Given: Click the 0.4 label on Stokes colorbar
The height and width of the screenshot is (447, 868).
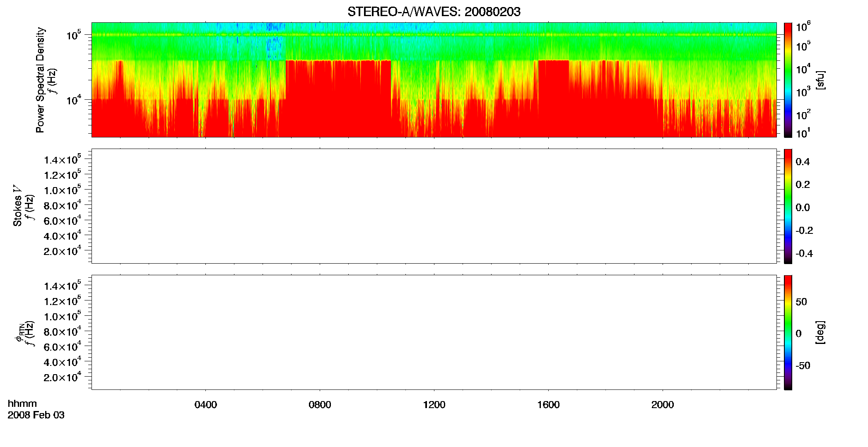Looking at the screenshot, I should pyautogui.click(x=803, y=162).
